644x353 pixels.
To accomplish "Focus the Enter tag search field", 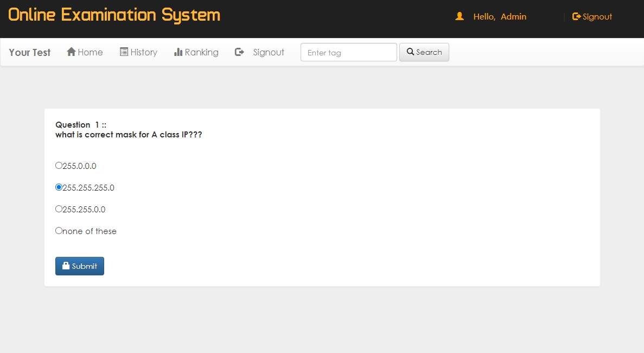I will click(x=348, y=53).
